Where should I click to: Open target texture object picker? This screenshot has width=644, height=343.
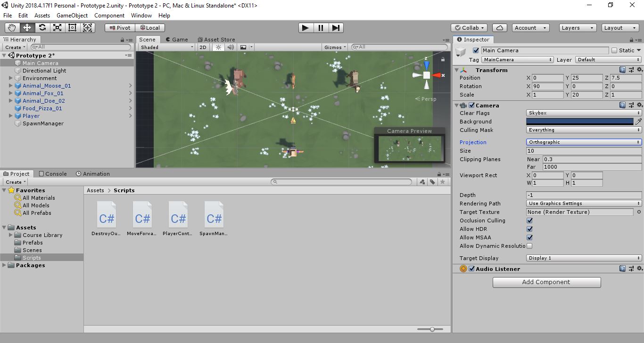click(x=638, y=212)
